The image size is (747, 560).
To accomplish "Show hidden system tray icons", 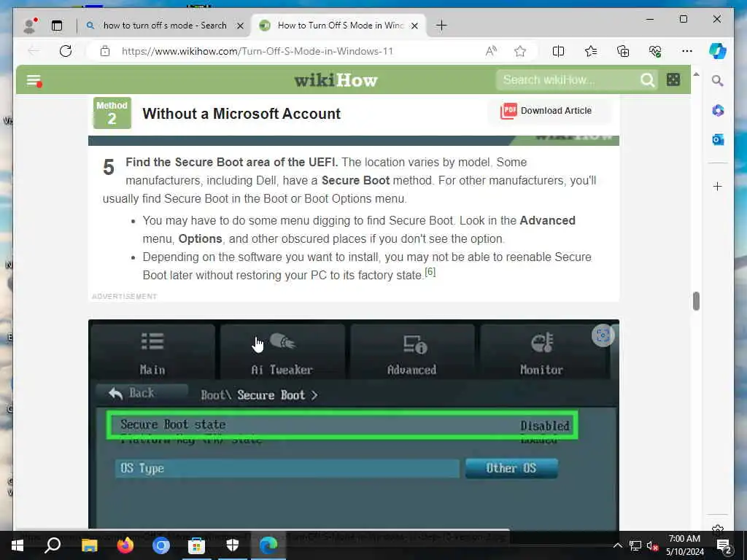I will (x=617, y=545).
